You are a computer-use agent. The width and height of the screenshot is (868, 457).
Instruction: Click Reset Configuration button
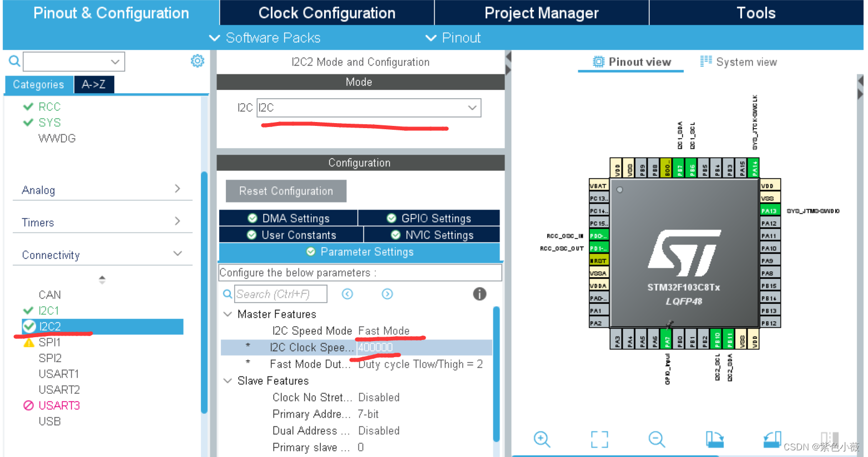(x=286, y=191)
